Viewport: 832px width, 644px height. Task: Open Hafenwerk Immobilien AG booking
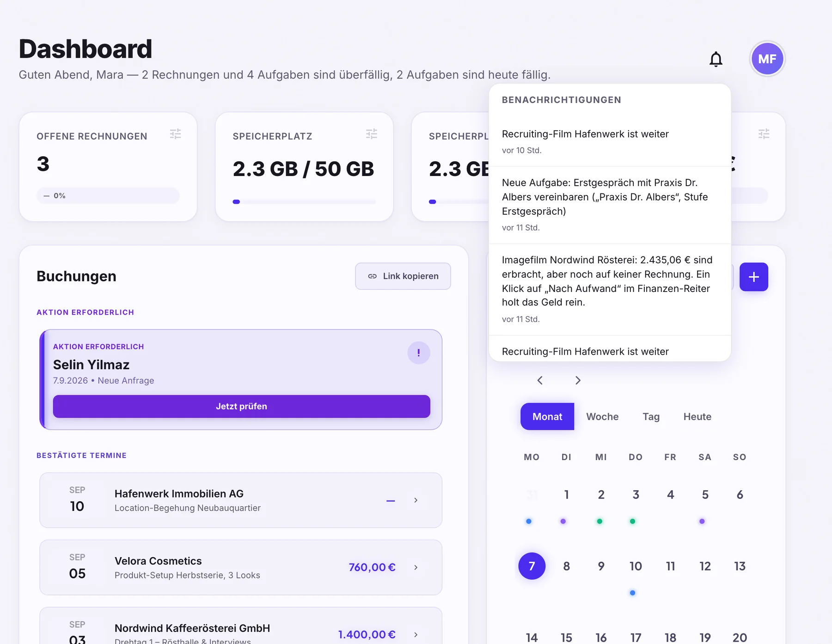[241, 500]
